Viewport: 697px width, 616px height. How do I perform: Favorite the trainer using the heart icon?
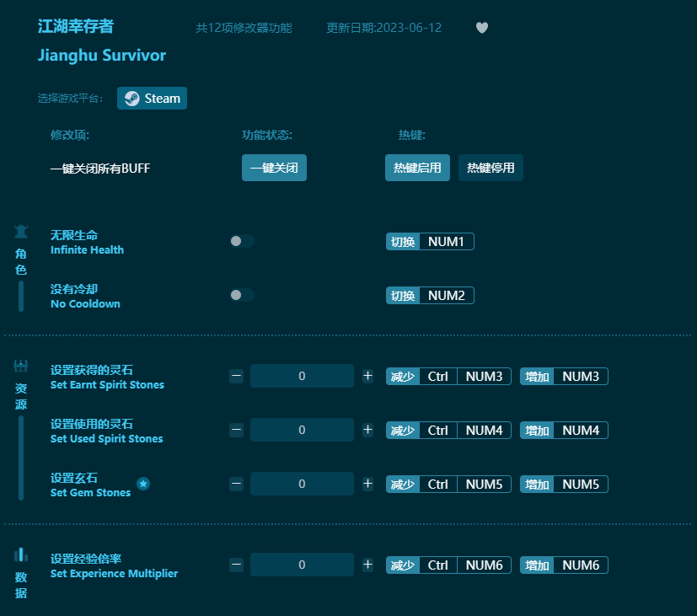(481, 28)
